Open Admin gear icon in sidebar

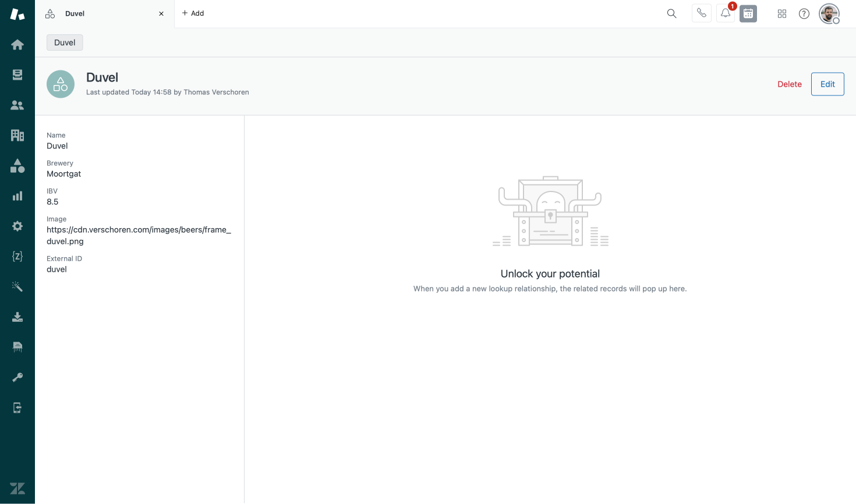click(x=17, y=226)
